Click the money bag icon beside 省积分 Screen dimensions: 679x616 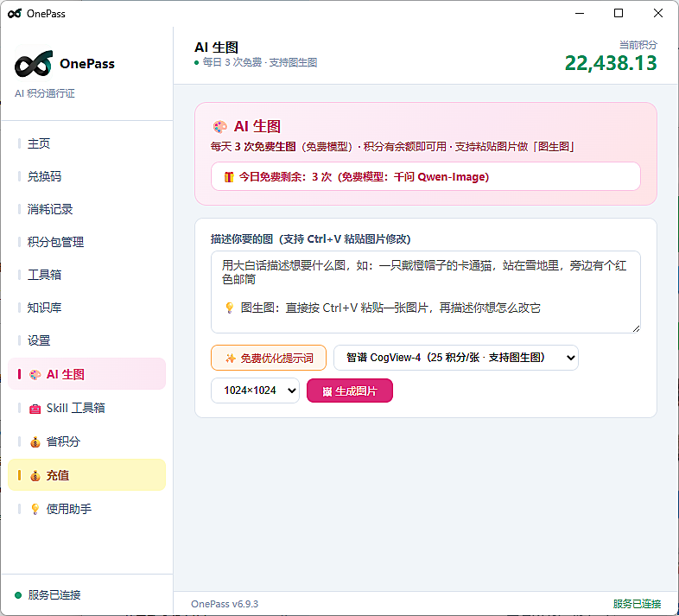pos(35,441)
